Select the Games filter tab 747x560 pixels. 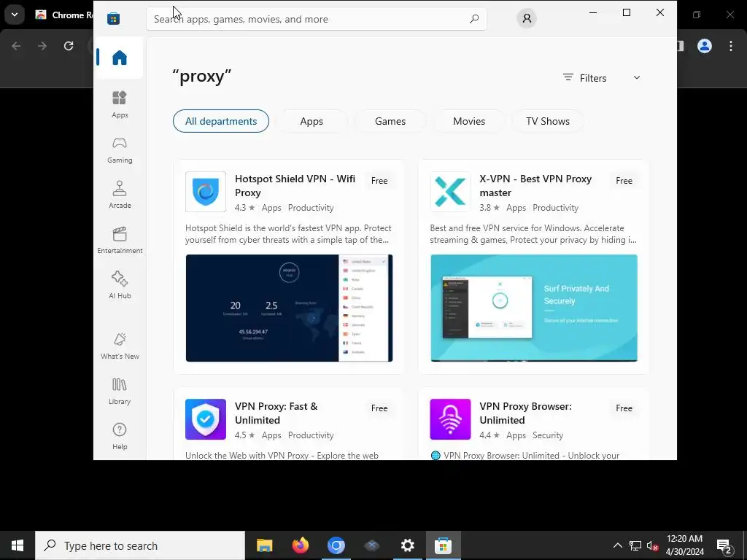[x=390, y=122]
